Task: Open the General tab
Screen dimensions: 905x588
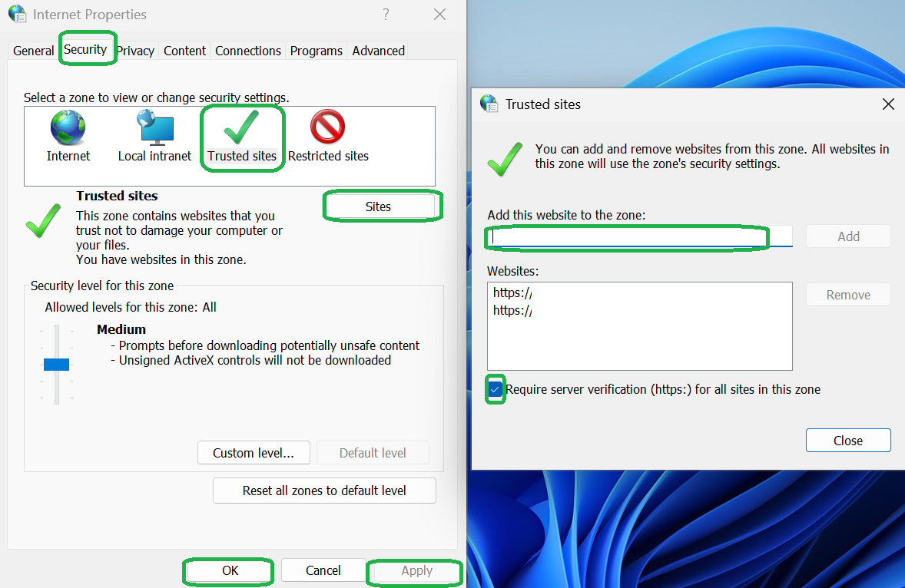Action: point(34,51)
